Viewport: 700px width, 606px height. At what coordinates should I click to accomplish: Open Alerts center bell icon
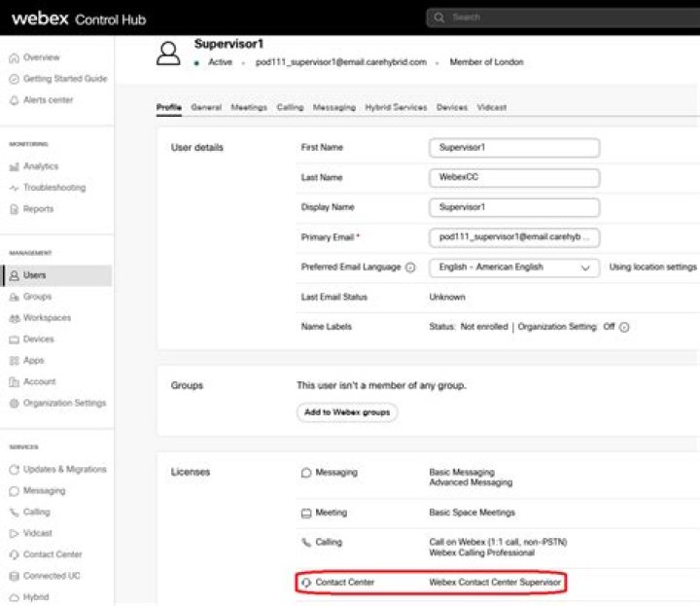(x=15, y=100)
